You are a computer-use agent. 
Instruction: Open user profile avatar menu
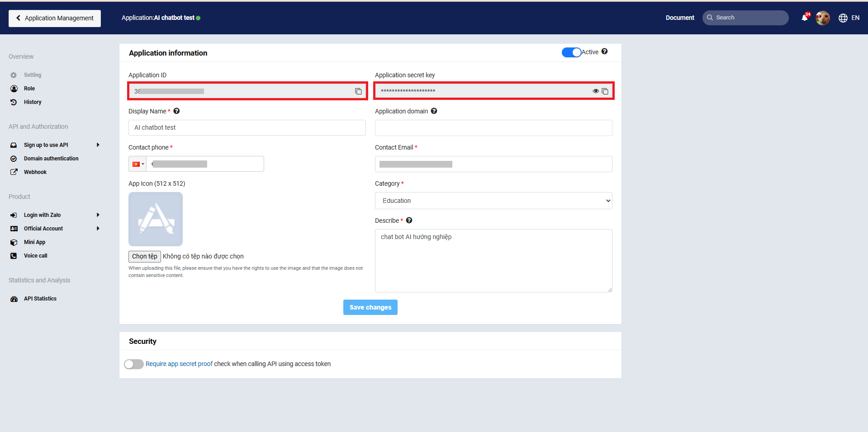(x=822, y=18)
